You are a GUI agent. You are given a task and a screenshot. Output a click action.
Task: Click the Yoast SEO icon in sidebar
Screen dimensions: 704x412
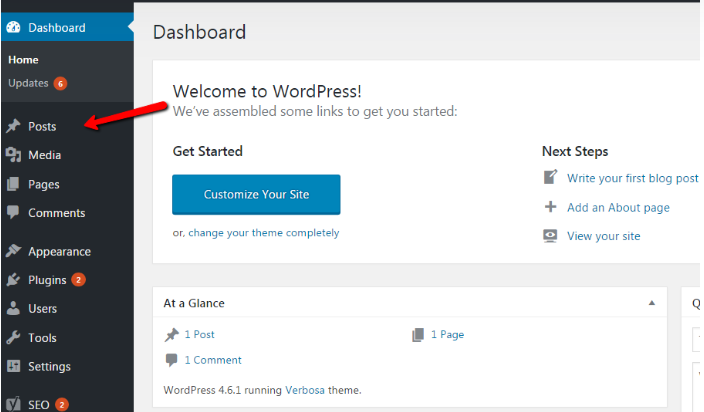pos(13,404)
